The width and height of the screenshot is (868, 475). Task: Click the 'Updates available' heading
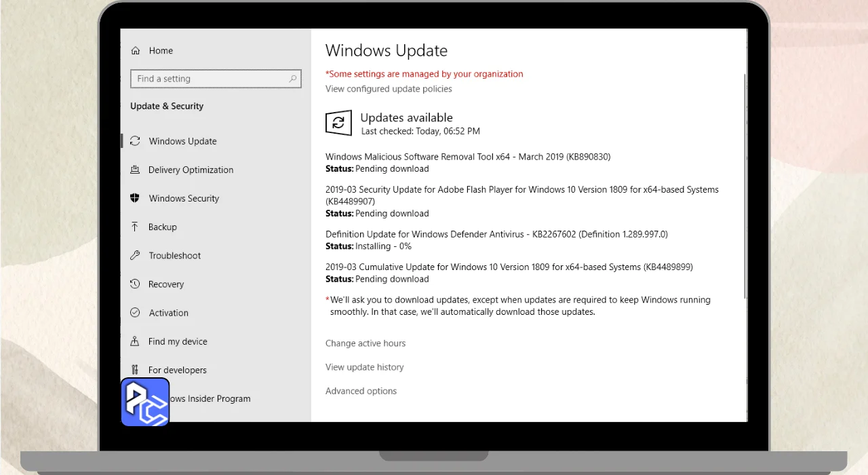[x=406, y=117]
